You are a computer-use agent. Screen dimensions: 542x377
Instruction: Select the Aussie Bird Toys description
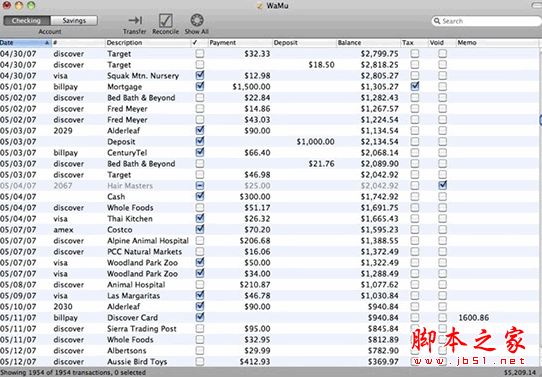tap(137, 362)
